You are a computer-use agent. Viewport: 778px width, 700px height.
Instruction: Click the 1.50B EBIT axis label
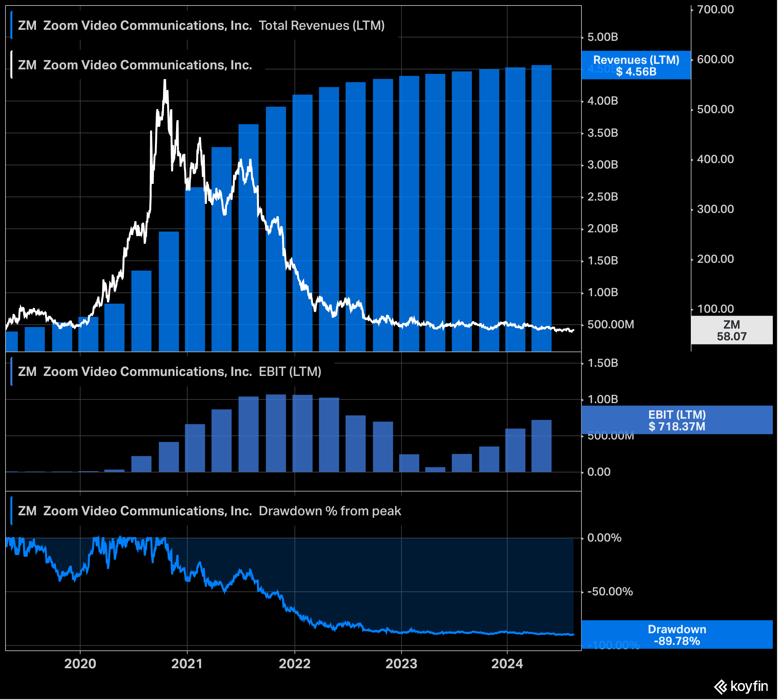click(x=603, y=364)
